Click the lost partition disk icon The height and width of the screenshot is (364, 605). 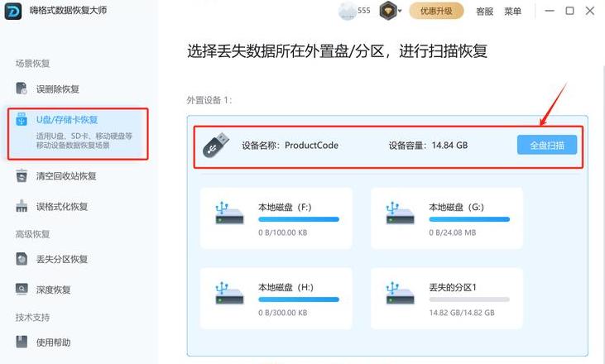tap(22, 259)
